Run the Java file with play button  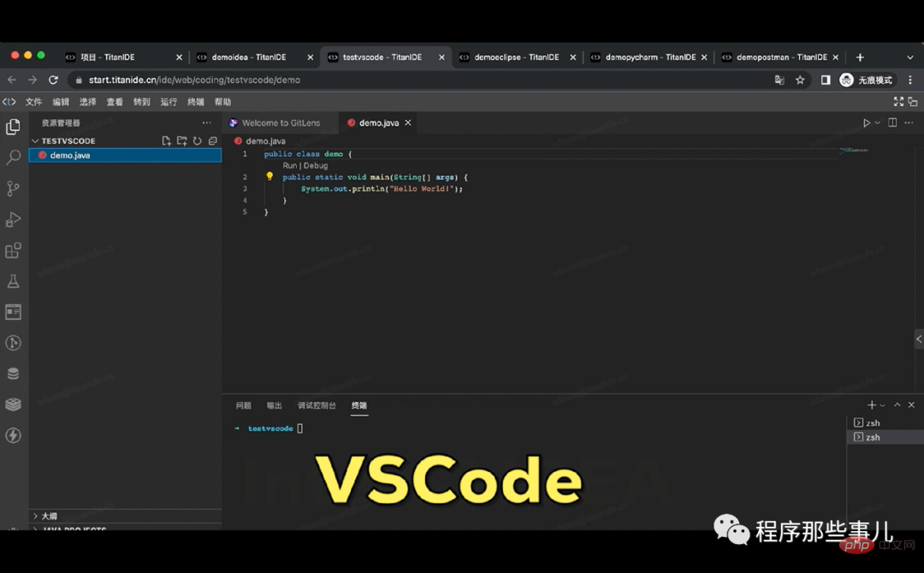[866, 122]
